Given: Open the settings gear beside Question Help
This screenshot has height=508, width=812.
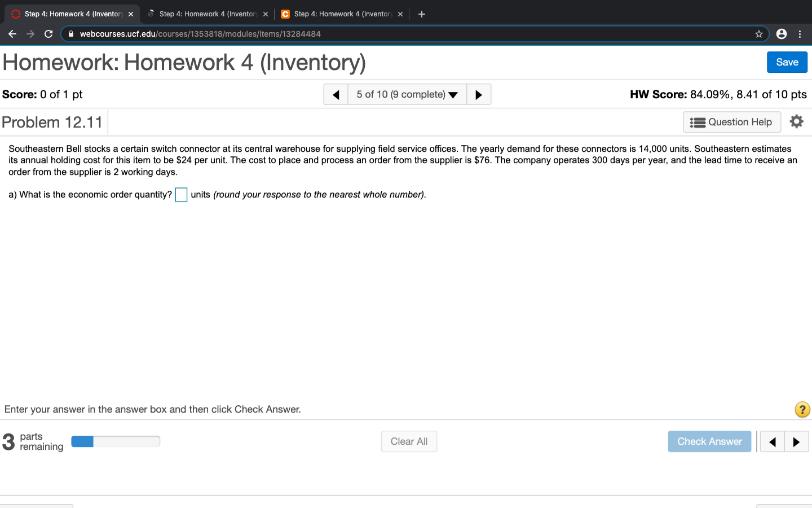Looking at the screenshot, I should [x=796, y=121].
